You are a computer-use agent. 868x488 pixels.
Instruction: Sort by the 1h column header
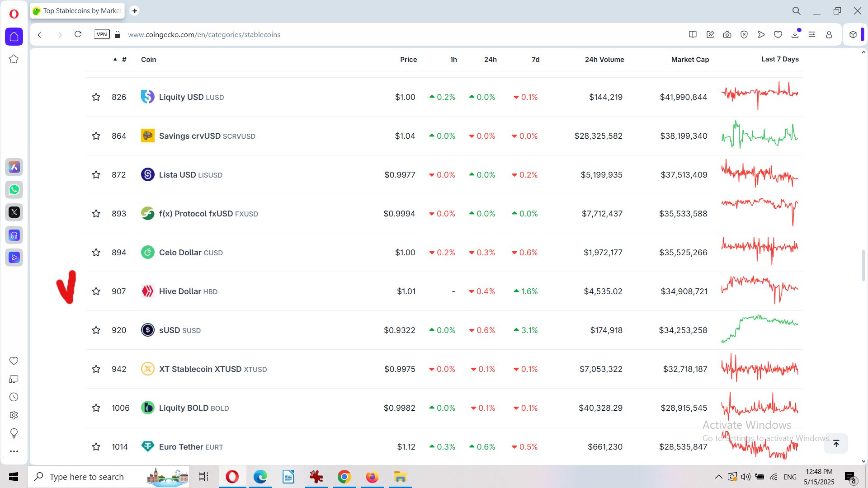[453, 60]
